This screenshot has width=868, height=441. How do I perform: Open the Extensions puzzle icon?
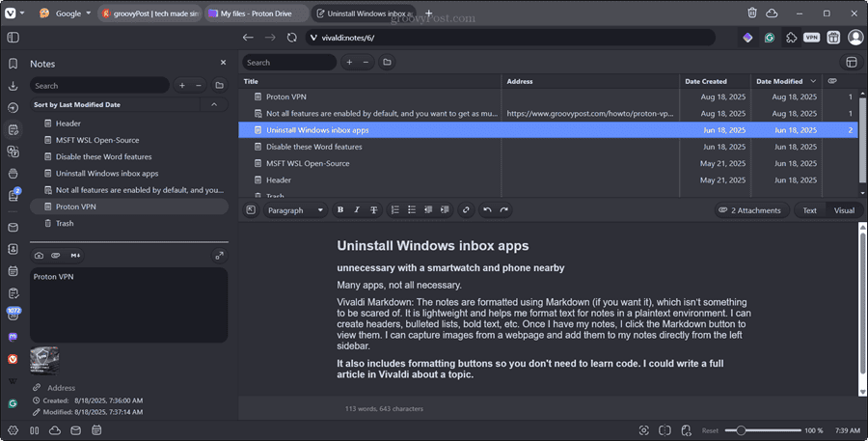coord(791,38)
